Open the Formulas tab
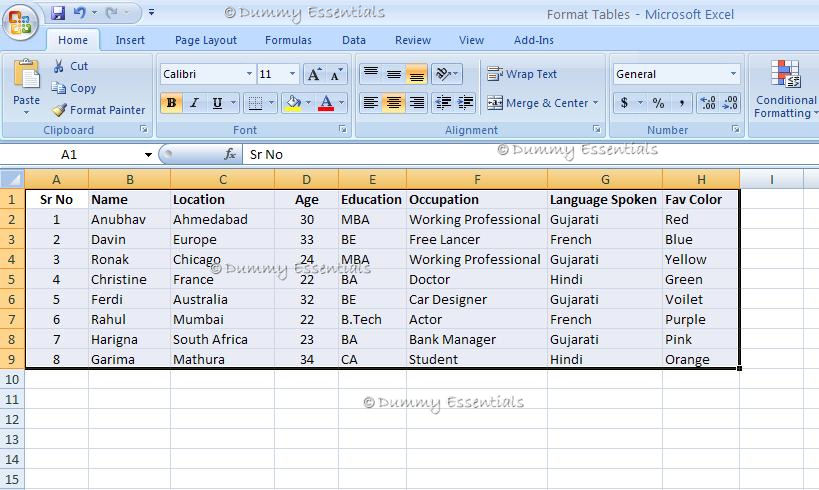This screenshot has width=819, height=490. [288, 40]
